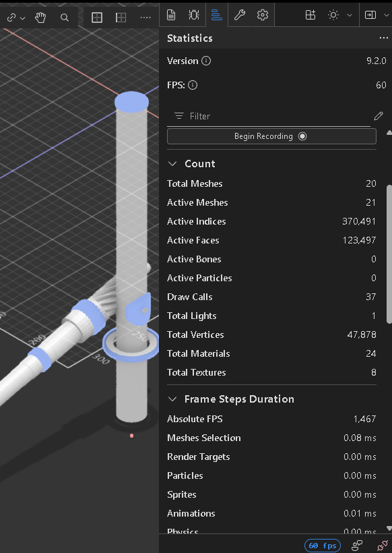Select the hand pan tool
The image size is (392, 553).
(x=40, y=18)
